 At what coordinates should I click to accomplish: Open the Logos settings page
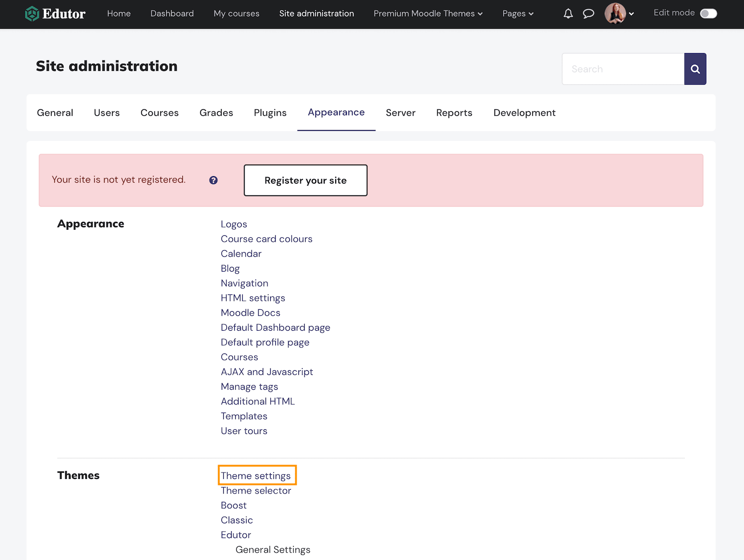point(234,224)
